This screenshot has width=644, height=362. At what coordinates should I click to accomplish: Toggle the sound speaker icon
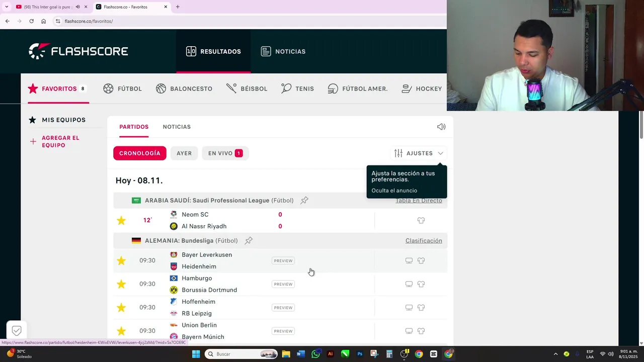coord(441,127)
